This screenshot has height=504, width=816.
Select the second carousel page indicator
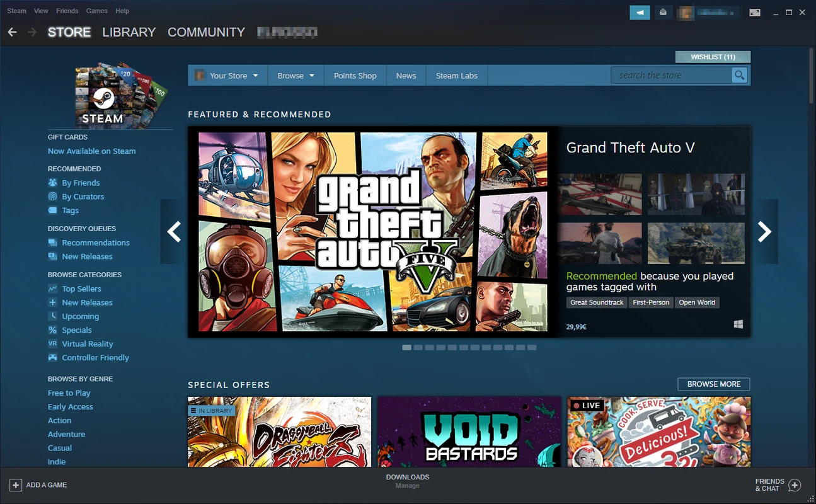(418, 348)
